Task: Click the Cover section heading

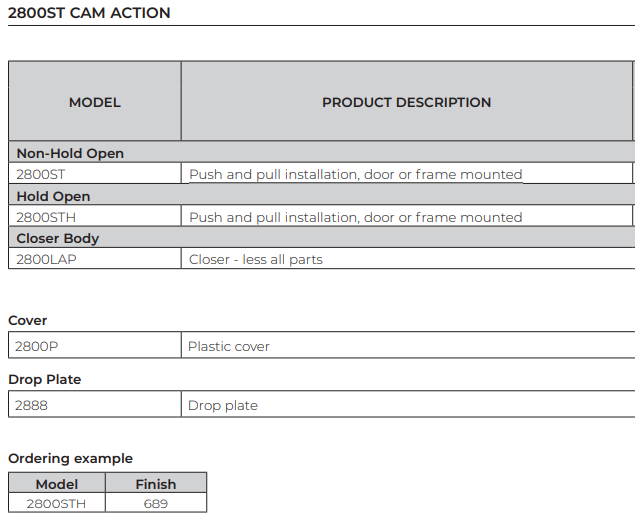Action: pyautogui.click(x=28, y=320)
